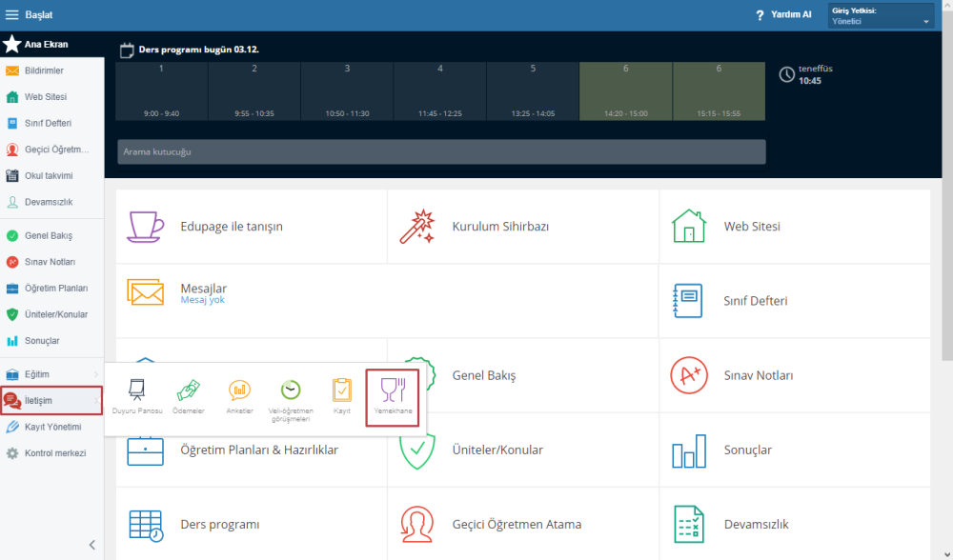This screenshot has height=560, width=953.
Task: Click the Arama kutucuğu search field
Action: 441,151
